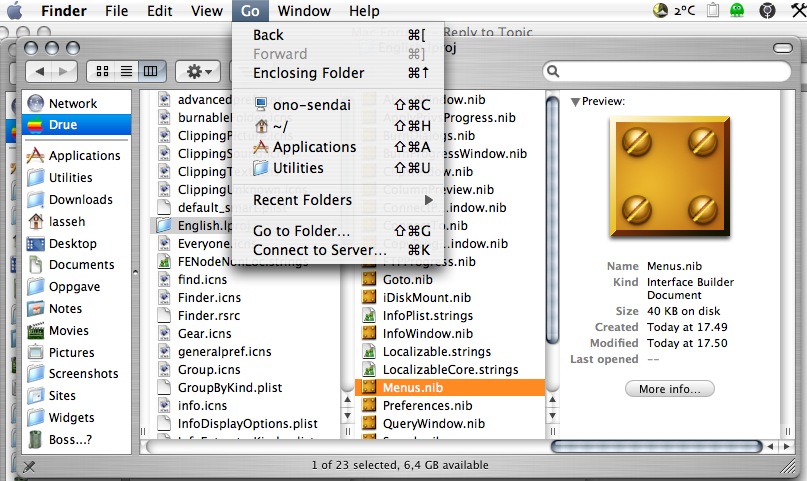Click the More info… button

[x=670, y=389]
